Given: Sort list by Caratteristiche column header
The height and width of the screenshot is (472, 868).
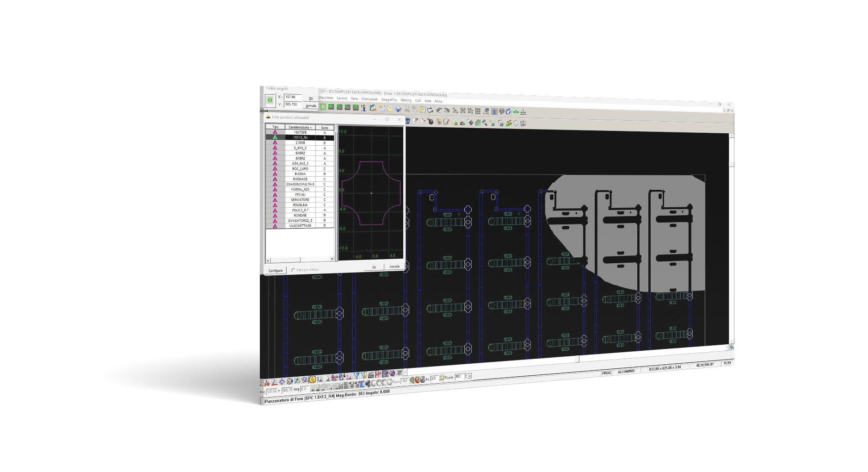Looking at the screenshot, I should pos(300,127).
